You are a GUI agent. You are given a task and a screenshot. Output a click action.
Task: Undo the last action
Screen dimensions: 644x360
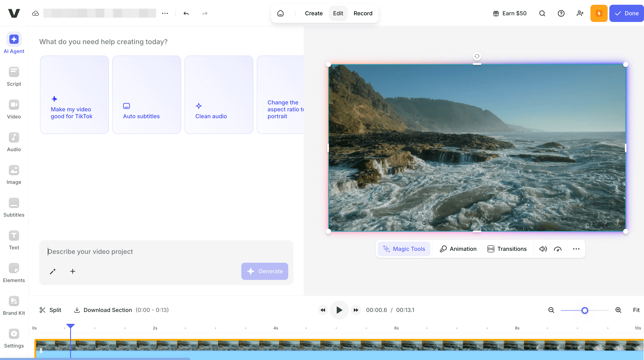point(186,13)
